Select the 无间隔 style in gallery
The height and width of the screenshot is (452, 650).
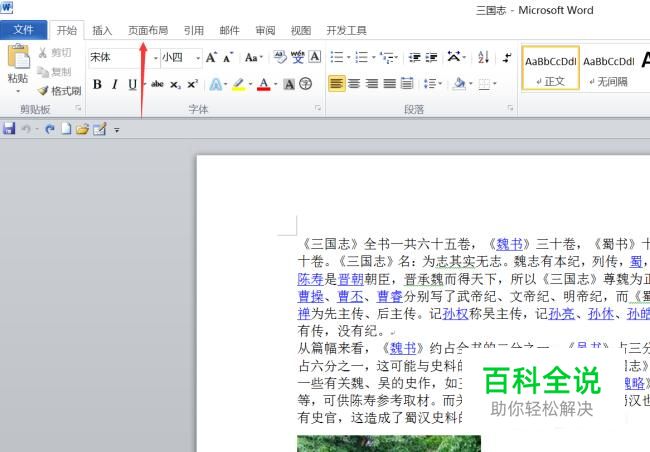pos(609,67)
